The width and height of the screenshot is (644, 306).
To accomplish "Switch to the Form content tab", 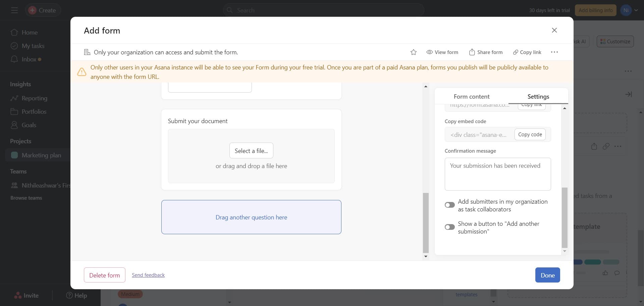I will coord(471,97).
